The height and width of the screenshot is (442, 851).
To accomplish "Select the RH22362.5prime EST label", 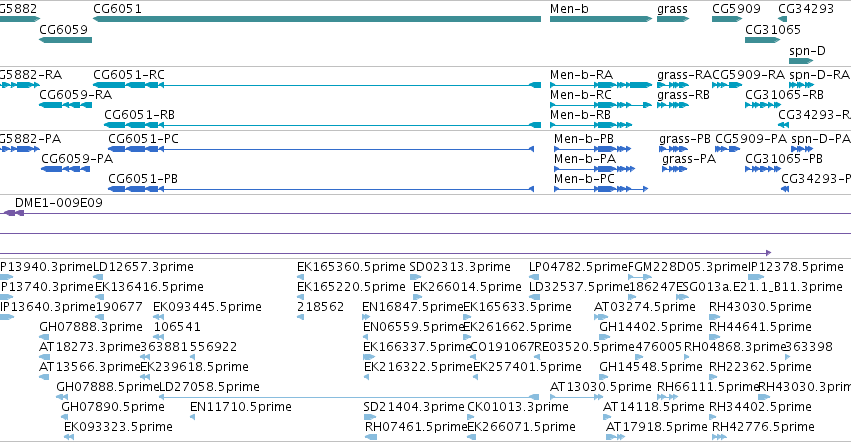I will pos(760,367).
